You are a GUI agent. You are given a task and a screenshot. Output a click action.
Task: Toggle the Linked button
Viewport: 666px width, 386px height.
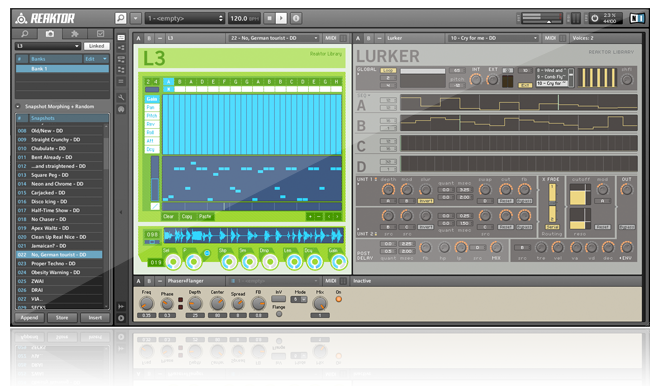click(x=96, y=46)
